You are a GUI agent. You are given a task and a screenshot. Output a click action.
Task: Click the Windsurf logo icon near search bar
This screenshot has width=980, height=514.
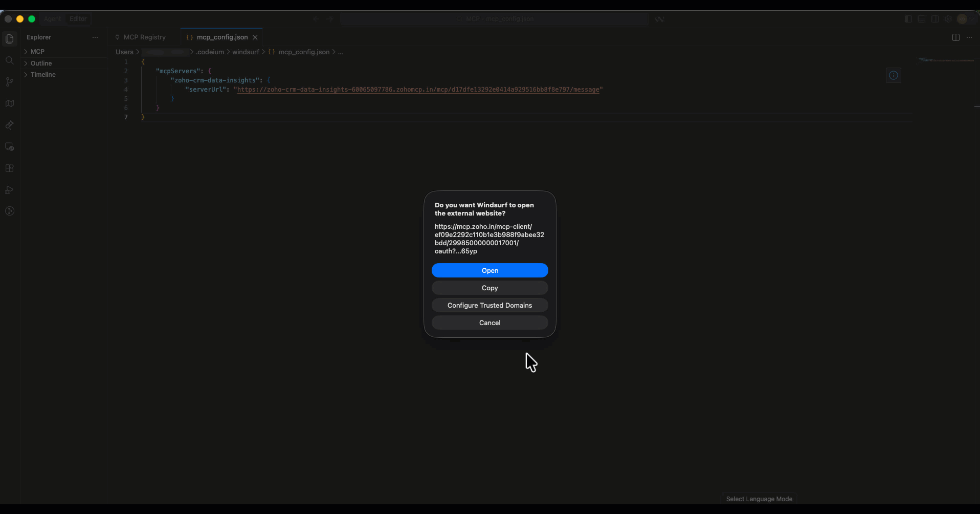click(659, 19)
